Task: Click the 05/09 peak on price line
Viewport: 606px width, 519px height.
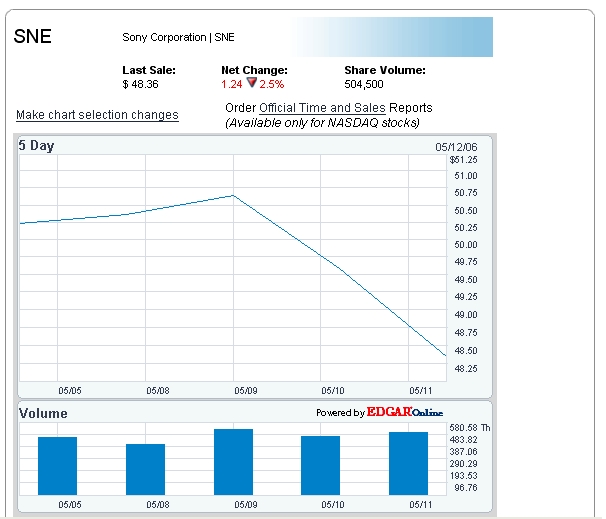Action: click(233, 196)
